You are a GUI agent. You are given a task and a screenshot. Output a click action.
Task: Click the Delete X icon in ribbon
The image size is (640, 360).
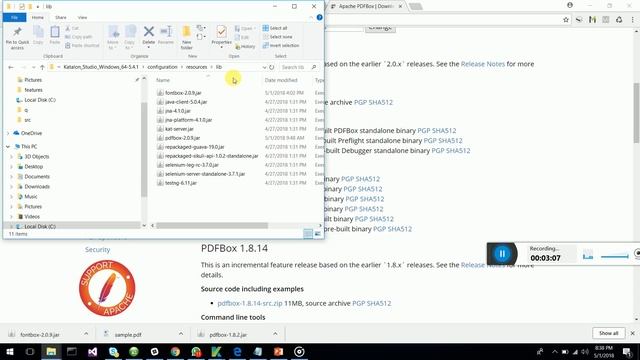tap(149, 31)
